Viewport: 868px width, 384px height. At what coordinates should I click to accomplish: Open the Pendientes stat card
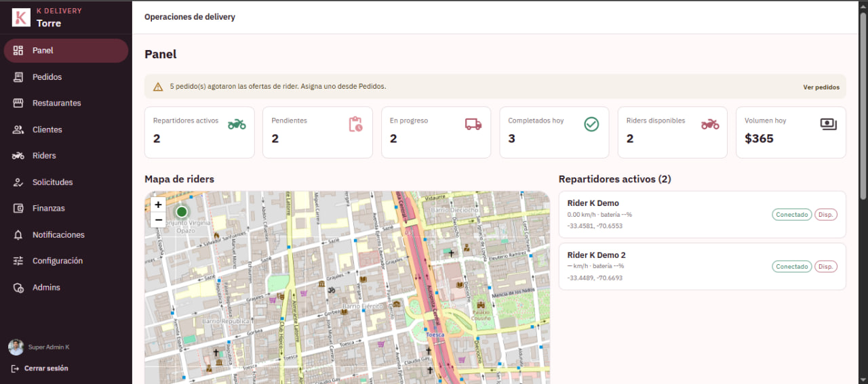tap(317, 132)
